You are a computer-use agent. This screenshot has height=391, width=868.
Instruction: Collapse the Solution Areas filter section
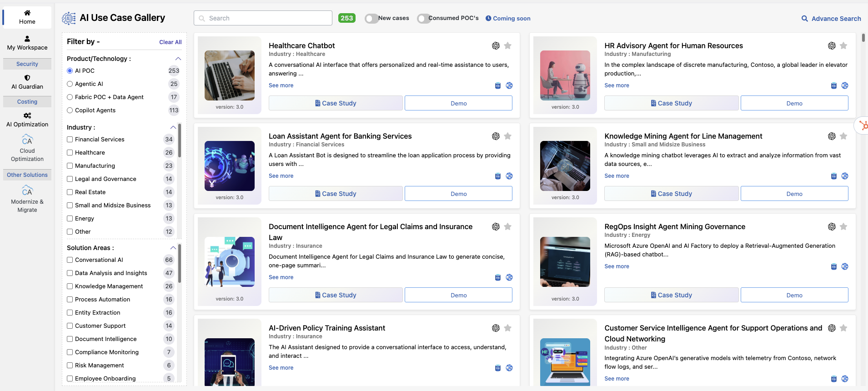(x=173, y=248)
